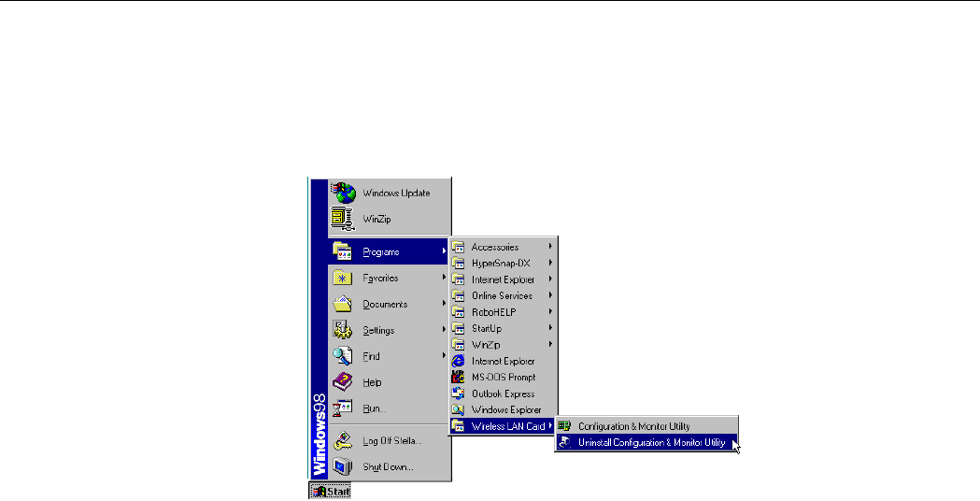
Task: Click the Help book icon
Action: click(343, 381)
